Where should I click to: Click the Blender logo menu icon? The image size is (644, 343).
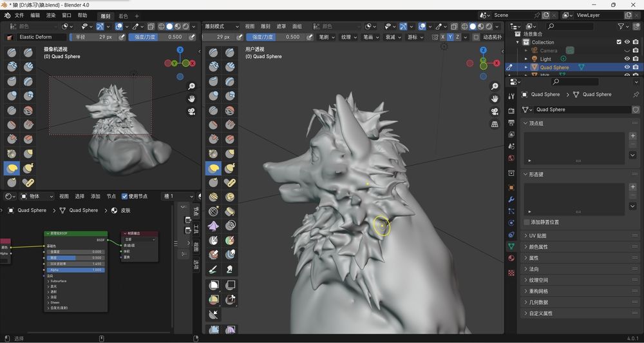tap(7, 15)
